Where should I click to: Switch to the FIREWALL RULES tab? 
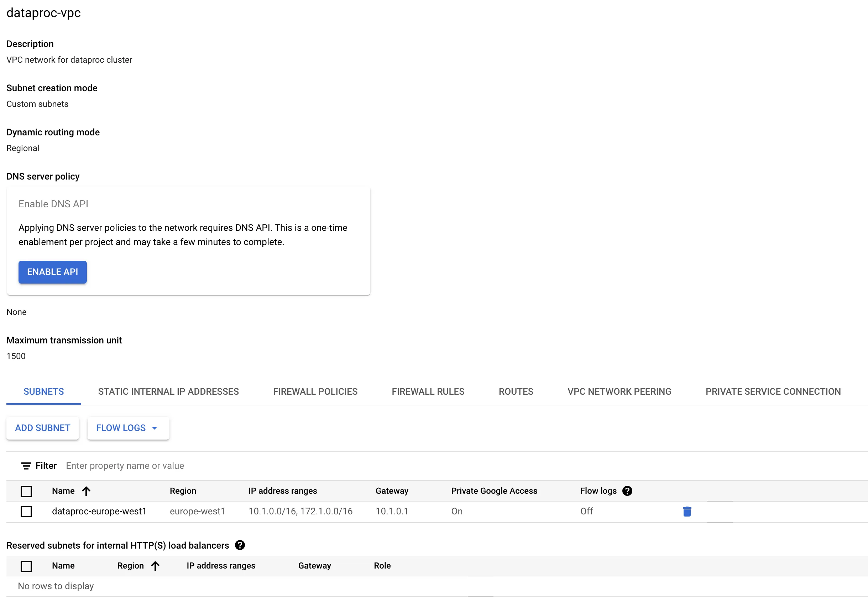(x=428, y=391)
